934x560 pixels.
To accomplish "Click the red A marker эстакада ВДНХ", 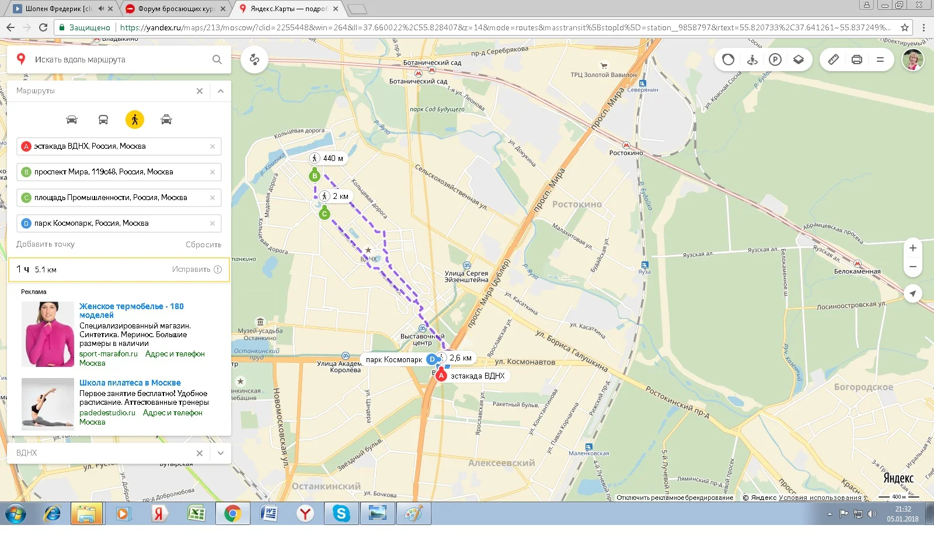I will coord(441,376).
